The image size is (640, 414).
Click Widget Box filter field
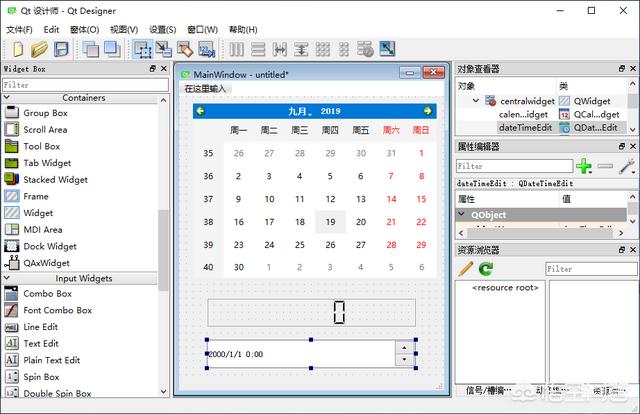[x=85, y=85]
